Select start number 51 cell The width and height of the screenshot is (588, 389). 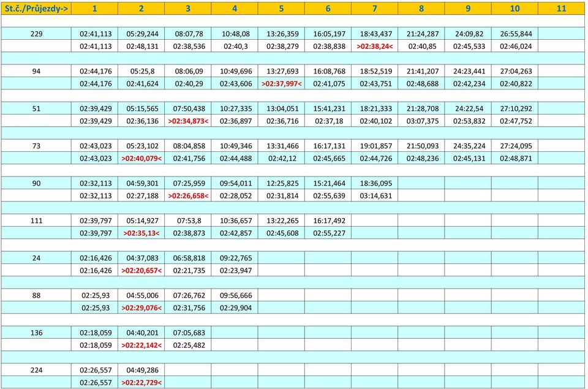coord(36,108)
